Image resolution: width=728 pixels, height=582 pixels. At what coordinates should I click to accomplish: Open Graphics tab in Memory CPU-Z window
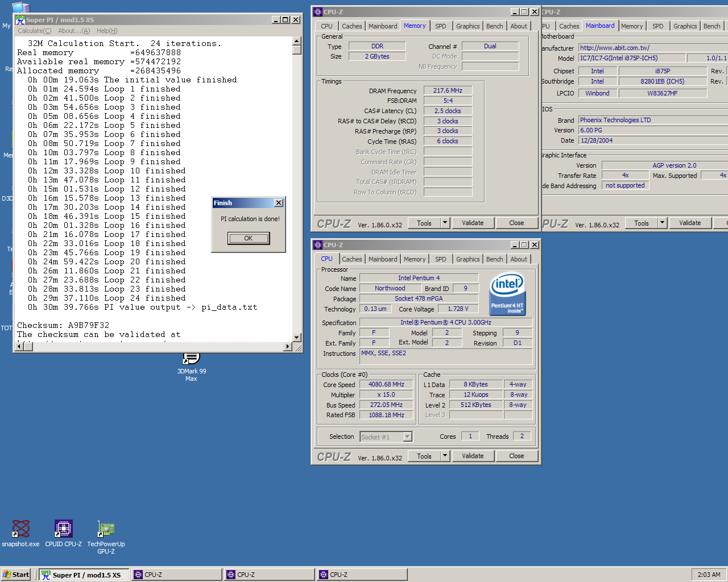(x=468, y=26)
